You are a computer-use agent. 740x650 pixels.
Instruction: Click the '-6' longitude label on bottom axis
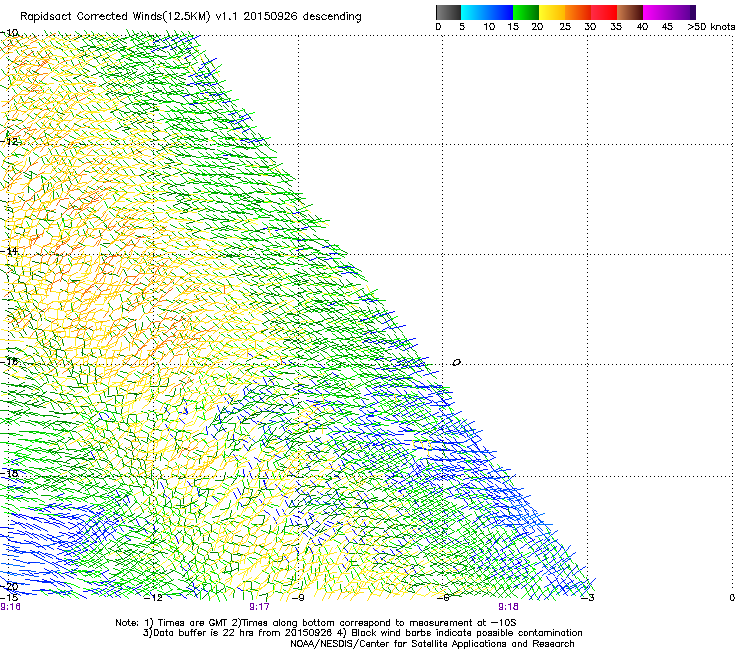point(443,598)
